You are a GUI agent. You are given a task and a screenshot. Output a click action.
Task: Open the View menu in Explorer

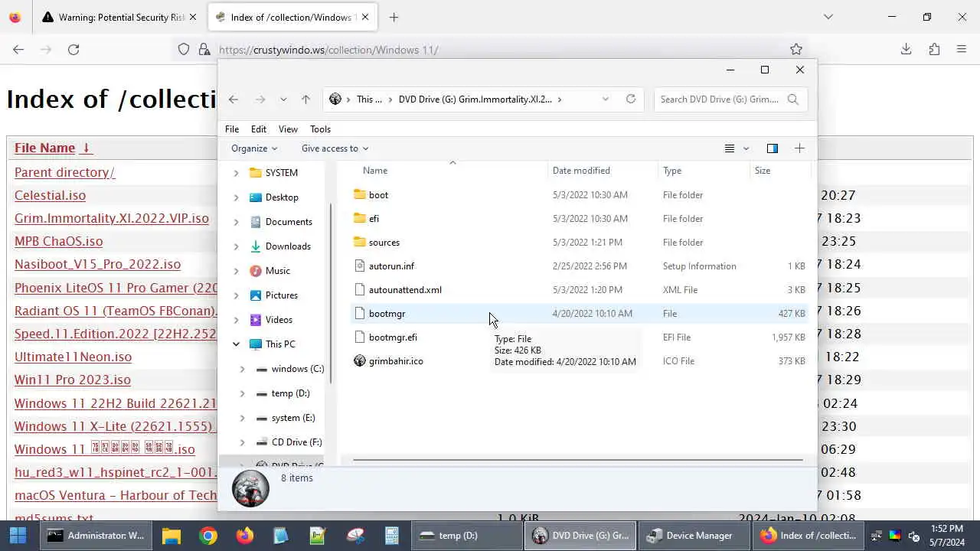288,129
